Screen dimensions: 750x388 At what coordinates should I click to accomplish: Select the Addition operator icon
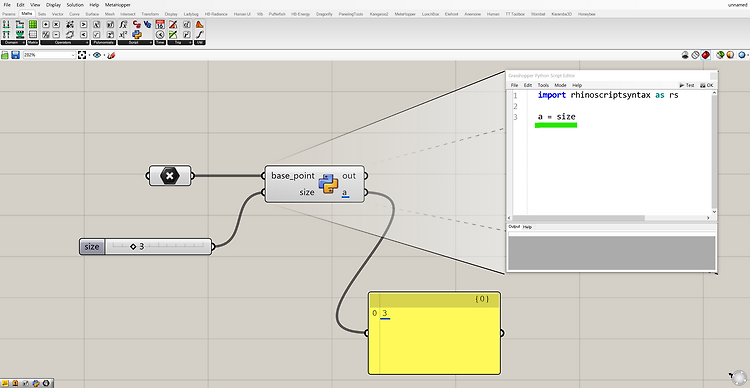click(x=46, y=24)
